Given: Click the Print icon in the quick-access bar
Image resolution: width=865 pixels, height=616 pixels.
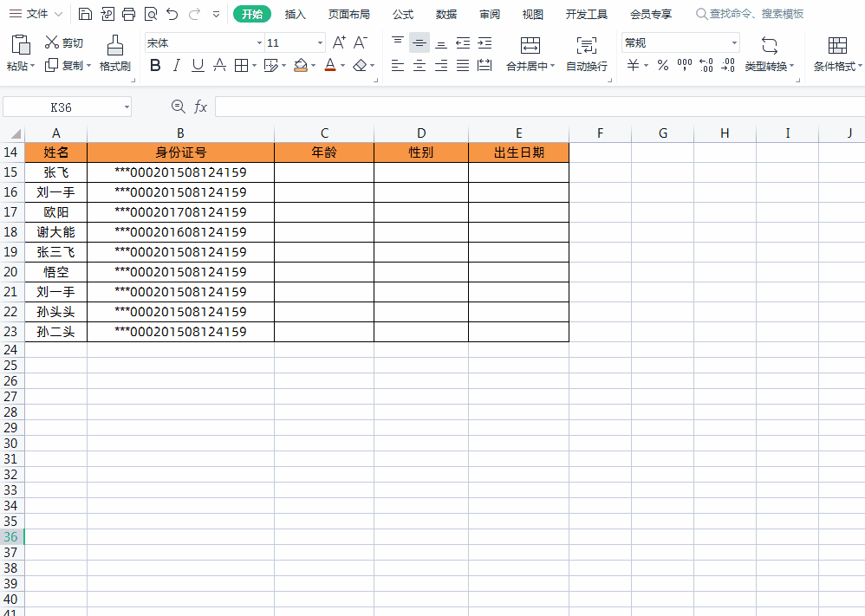Looking at the screenshot, I should click(x=128, y=14).
